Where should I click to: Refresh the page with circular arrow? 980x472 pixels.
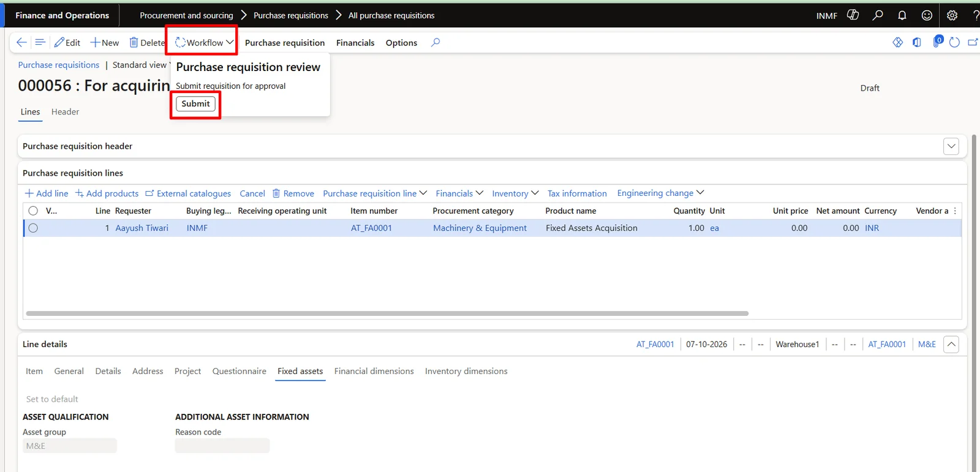point(954,42)
